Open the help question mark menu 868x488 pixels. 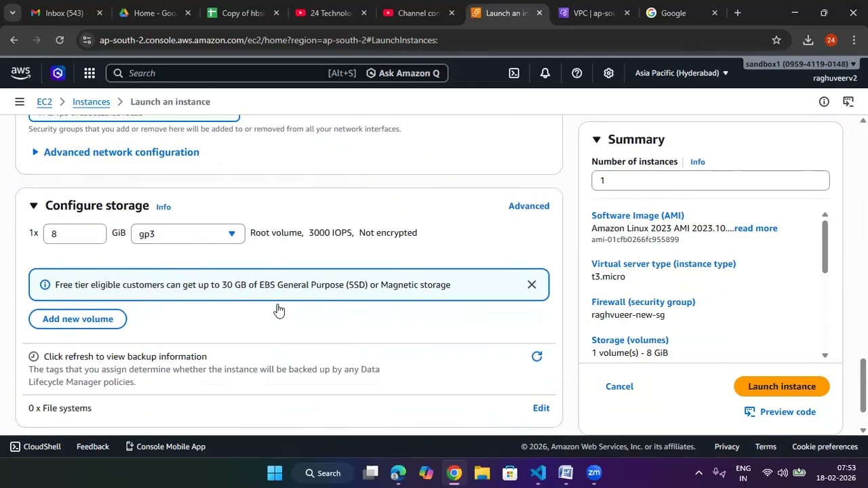577,73
